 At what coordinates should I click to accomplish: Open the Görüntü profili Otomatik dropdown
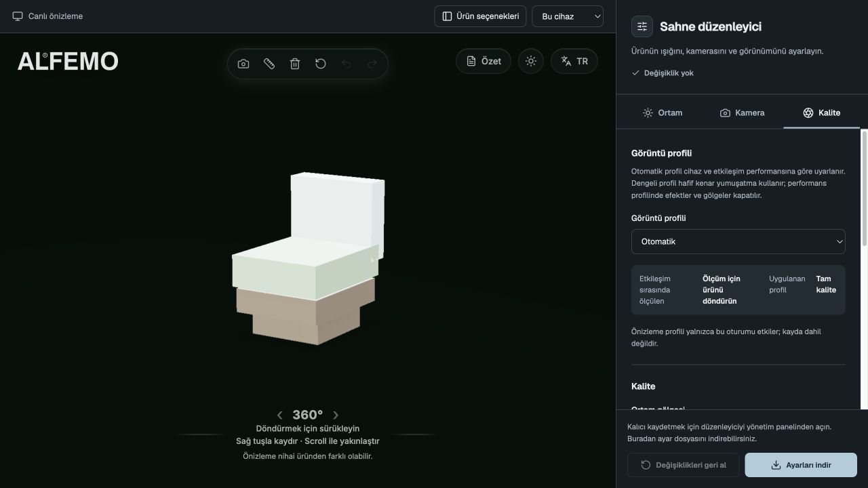pyautogui.click(x=738, y=241)
